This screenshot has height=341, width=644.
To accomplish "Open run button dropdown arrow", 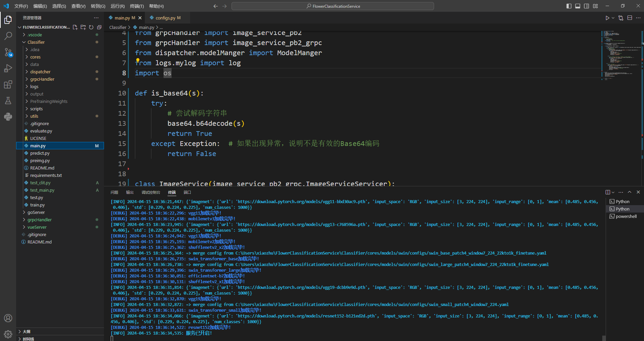I will (613, 18).
